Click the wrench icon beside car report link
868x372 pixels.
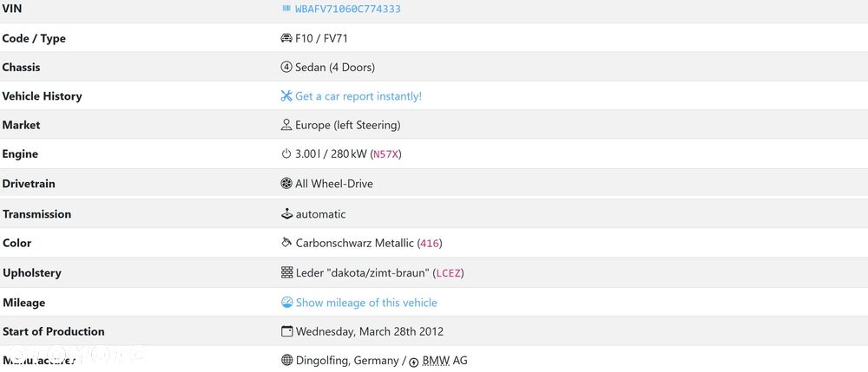click(x=286, y=96)
